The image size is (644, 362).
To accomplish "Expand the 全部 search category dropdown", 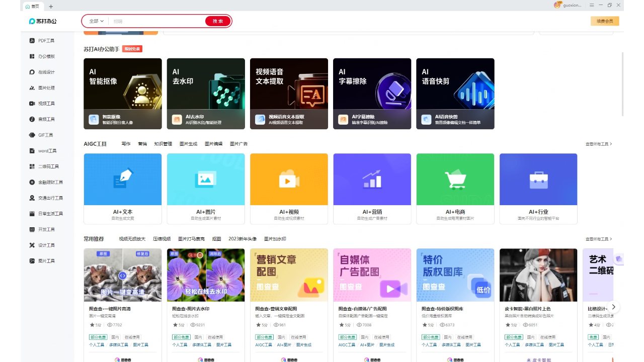I will tap(96, 21).
